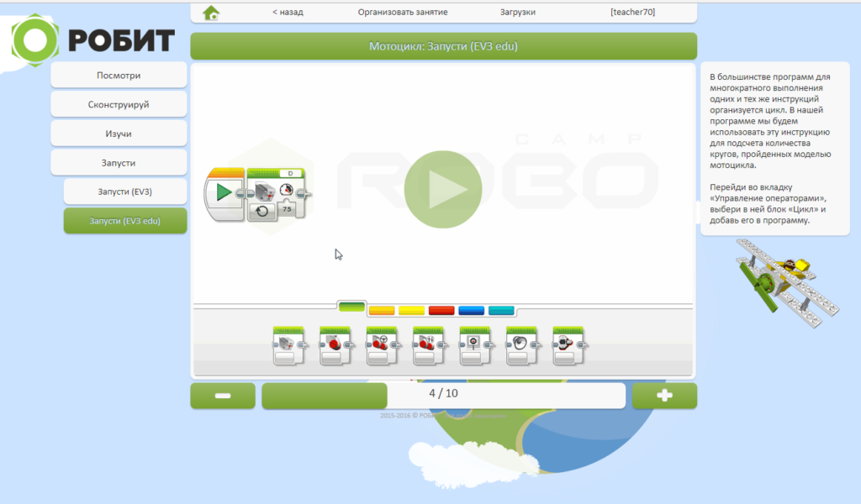Screen dimensions: 861x504
Task: Go to previous step with minus button
Action: click(223, 396)
